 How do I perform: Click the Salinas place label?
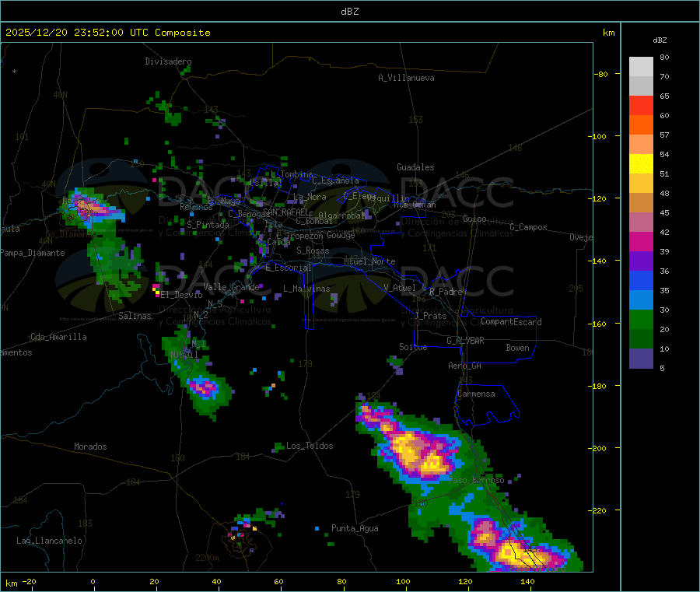(x=135, y=316)
